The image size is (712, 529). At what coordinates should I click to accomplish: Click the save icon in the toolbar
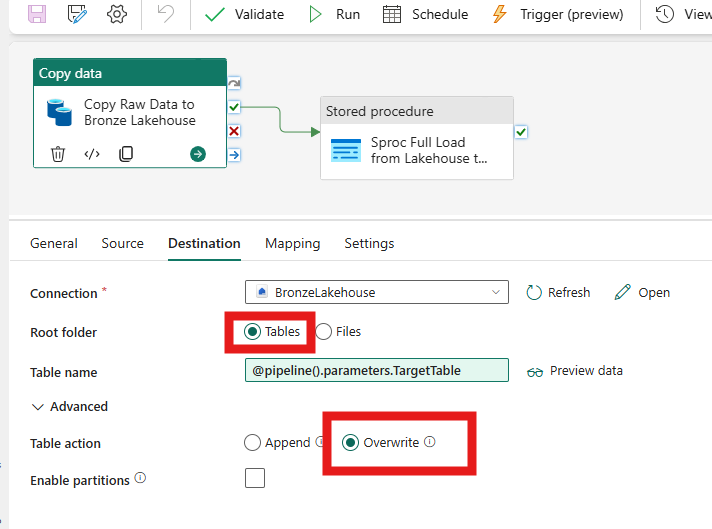click(x=37, y=14)
